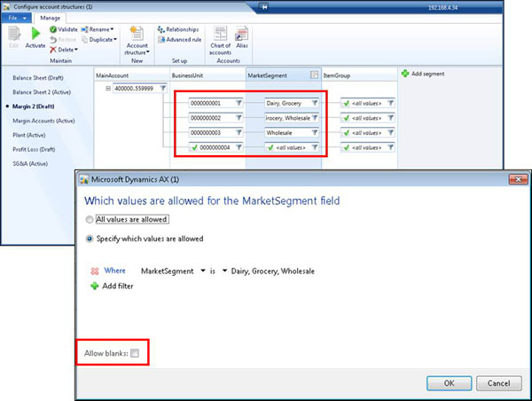532x401 pixels.
Task: Enable the Allow blanks checkbox
Action: [135, 353]
